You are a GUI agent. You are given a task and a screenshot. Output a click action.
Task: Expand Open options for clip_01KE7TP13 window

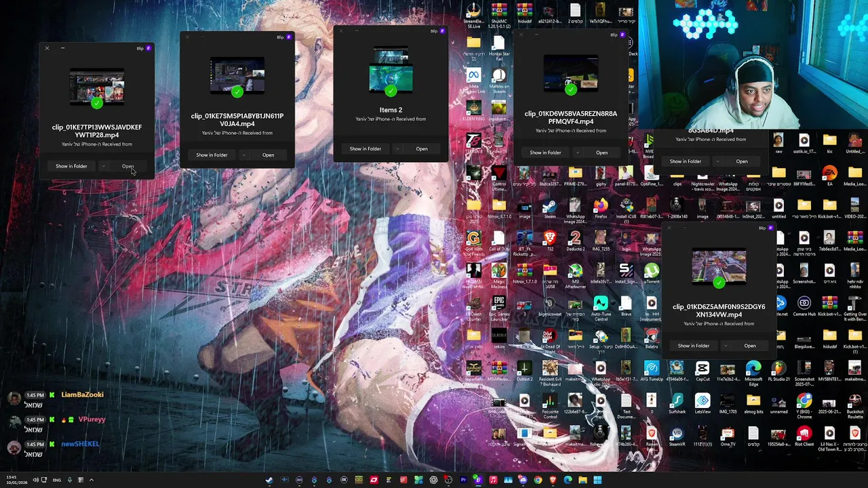pyautogui.click(x=103, y=166)
